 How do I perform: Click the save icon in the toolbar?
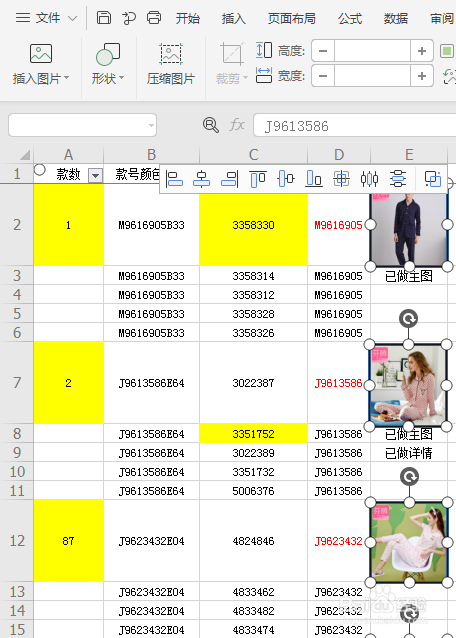[104, 18]
